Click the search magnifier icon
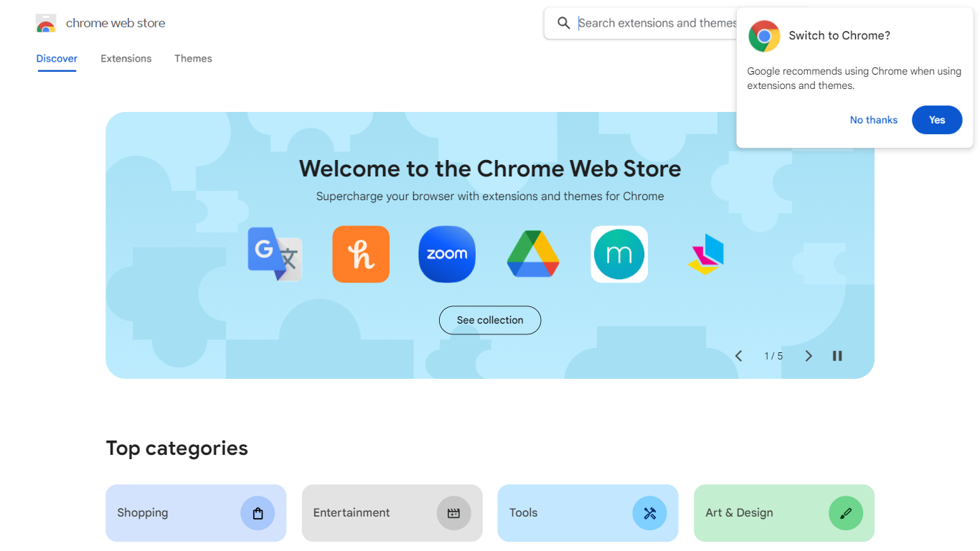Screen dimensions: 980x551 point(564,23)
